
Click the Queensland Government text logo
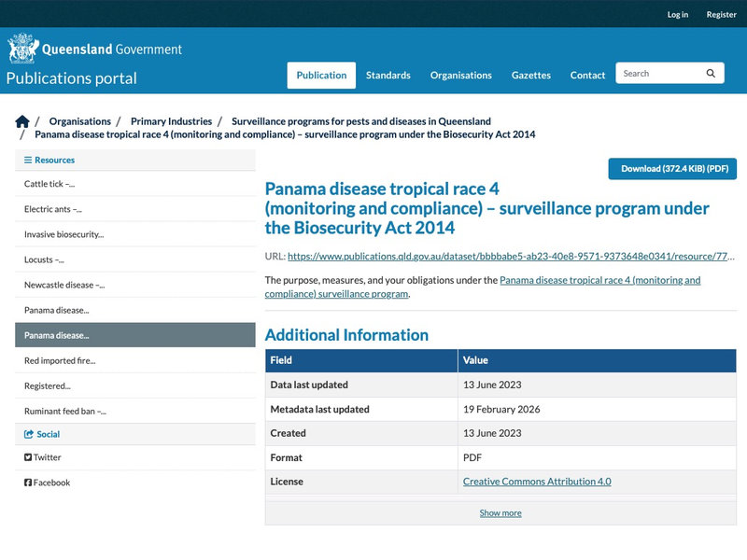(112, 49)
